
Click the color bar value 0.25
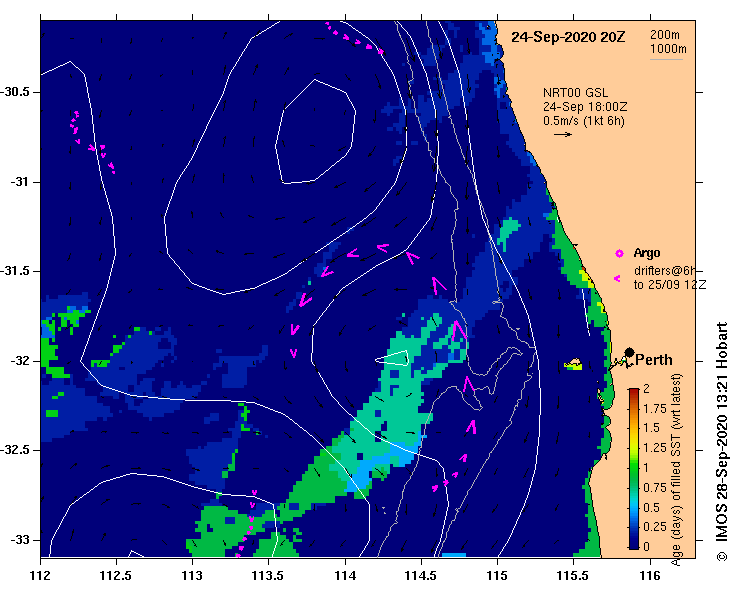pyautogui.click(x=655, y=527)
